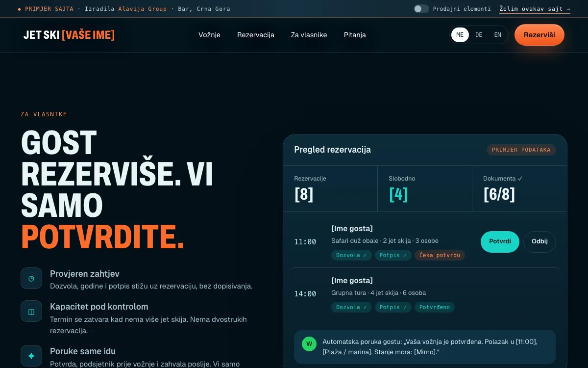Viewport: 588px width, 368px height.
Task: Click the green WhatsApp W icon
Action: [x=309, y=343]
